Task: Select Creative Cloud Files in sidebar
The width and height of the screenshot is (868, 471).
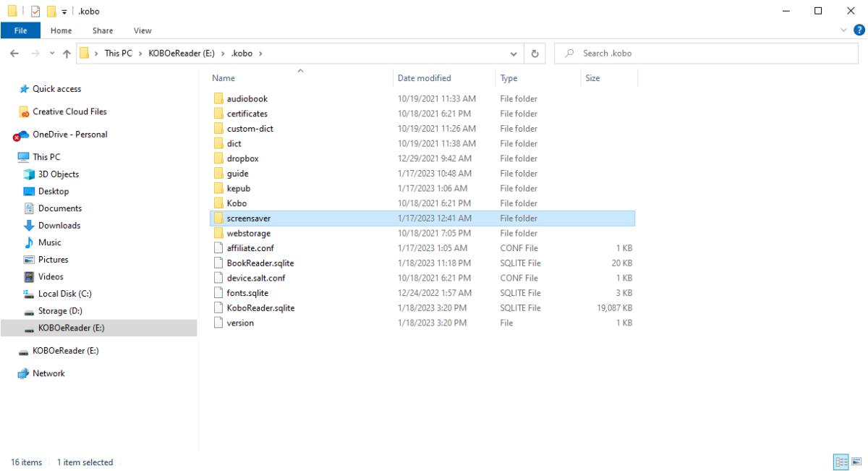Action: coord(69,111)
